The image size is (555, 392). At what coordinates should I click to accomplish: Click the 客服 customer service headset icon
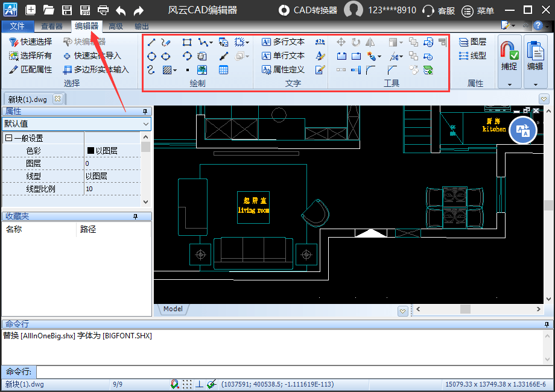point(428,10)
